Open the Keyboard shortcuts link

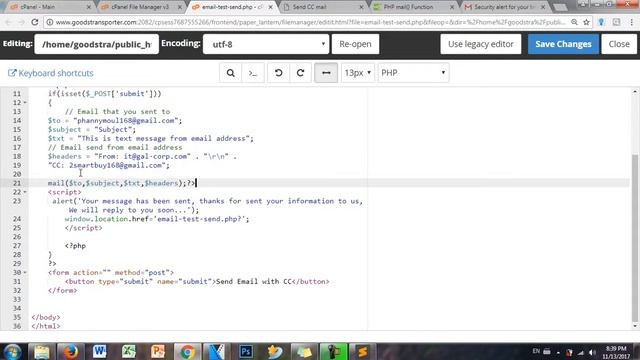pos(51,73)
